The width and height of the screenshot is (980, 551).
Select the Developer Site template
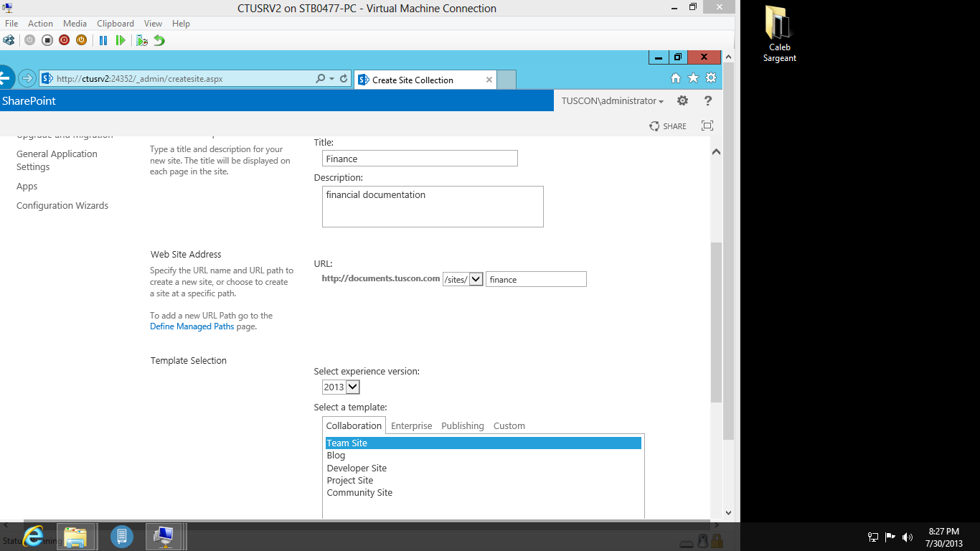(483, 468)
